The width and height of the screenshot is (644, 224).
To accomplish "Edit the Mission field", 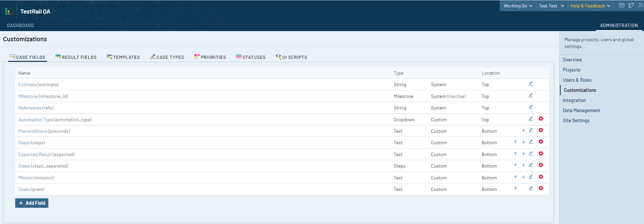I will click(x=531, y=177).
